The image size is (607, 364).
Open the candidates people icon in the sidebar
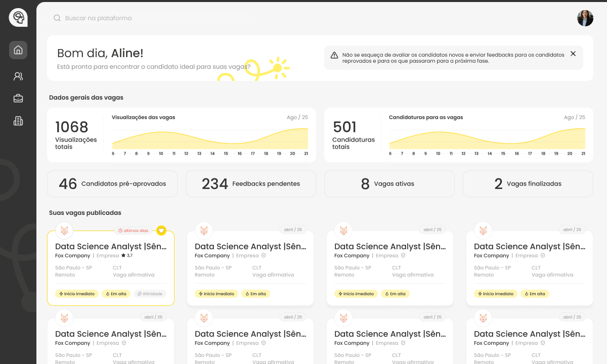pos(18,76)
